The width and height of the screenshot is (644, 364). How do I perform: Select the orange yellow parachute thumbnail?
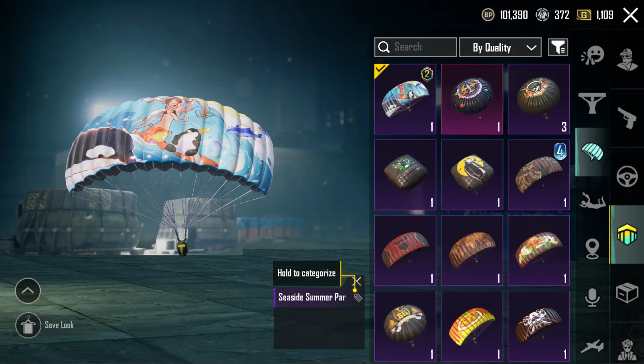tap(472, 326)
